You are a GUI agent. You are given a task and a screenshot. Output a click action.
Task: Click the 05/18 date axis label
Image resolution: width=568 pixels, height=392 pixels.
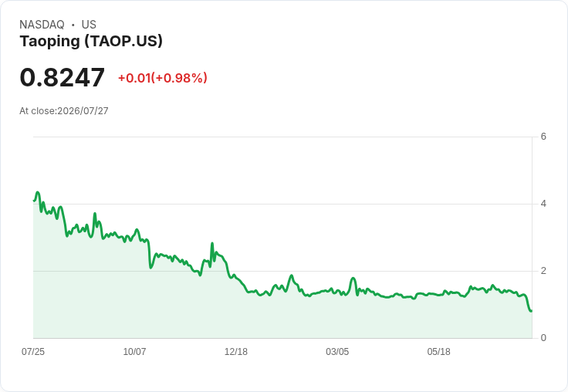coord(438,352)
